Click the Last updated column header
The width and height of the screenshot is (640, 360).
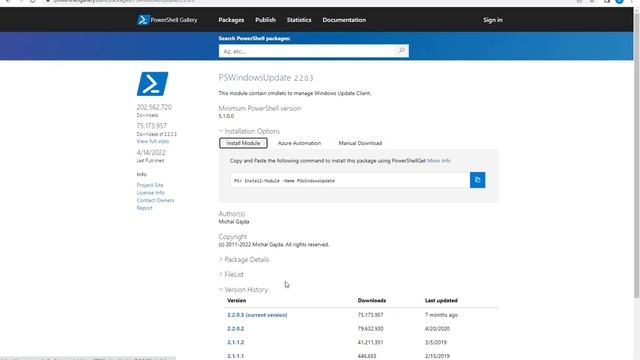coord(441,300)
